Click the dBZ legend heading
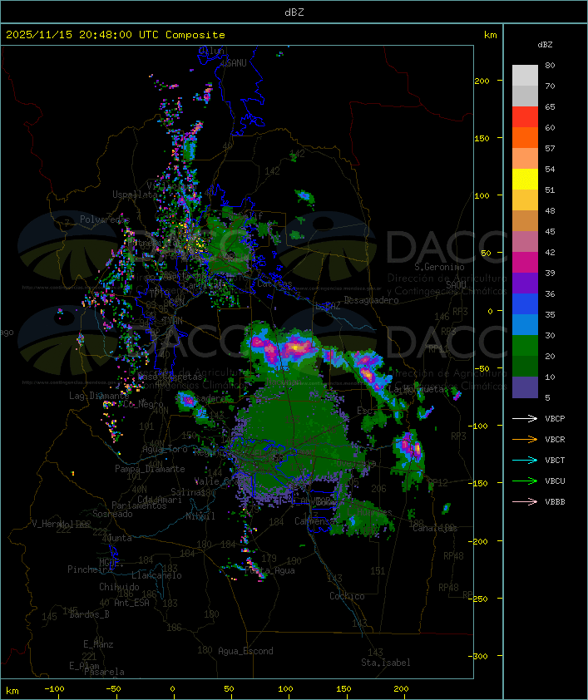 [x=545, y=45]
